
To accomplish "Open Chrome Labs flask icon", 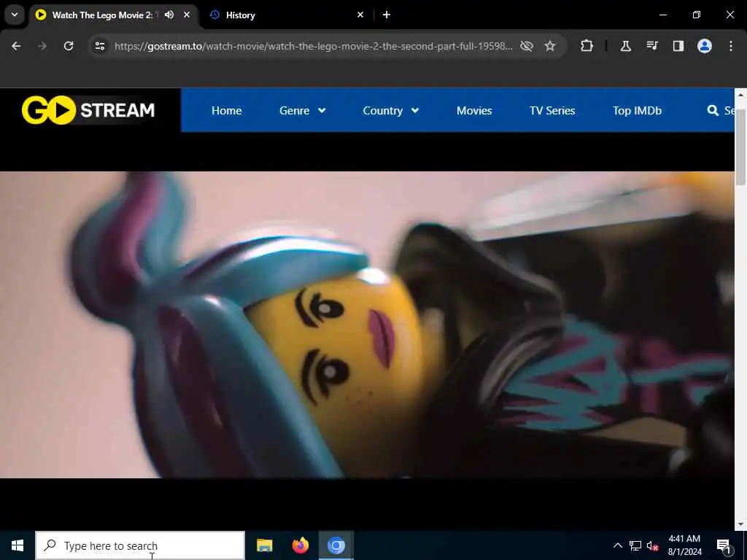I will [x=625, y=46].
